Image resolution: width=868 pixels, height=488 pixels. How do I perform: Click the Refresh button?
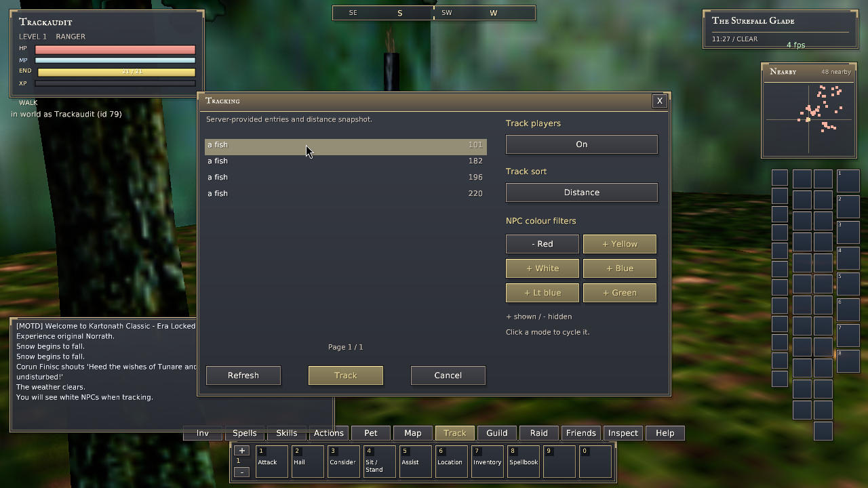[x=243, y=375]
